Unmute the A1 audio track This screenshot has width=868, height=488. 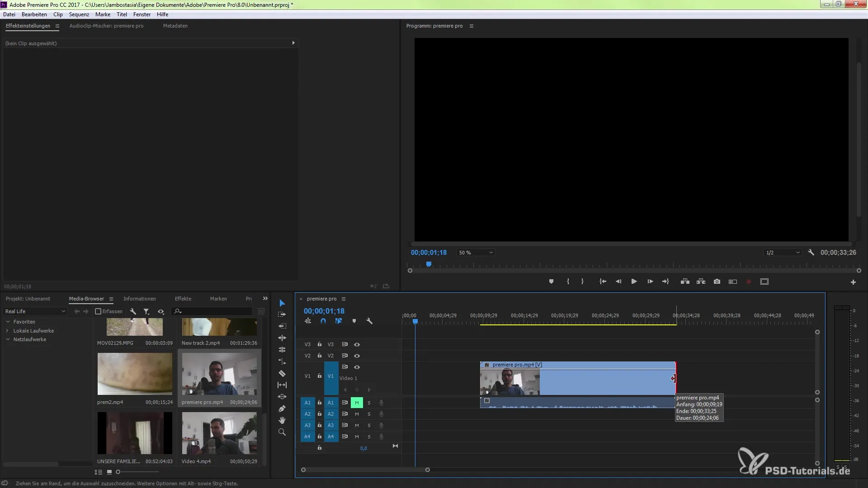pos(357,403)
